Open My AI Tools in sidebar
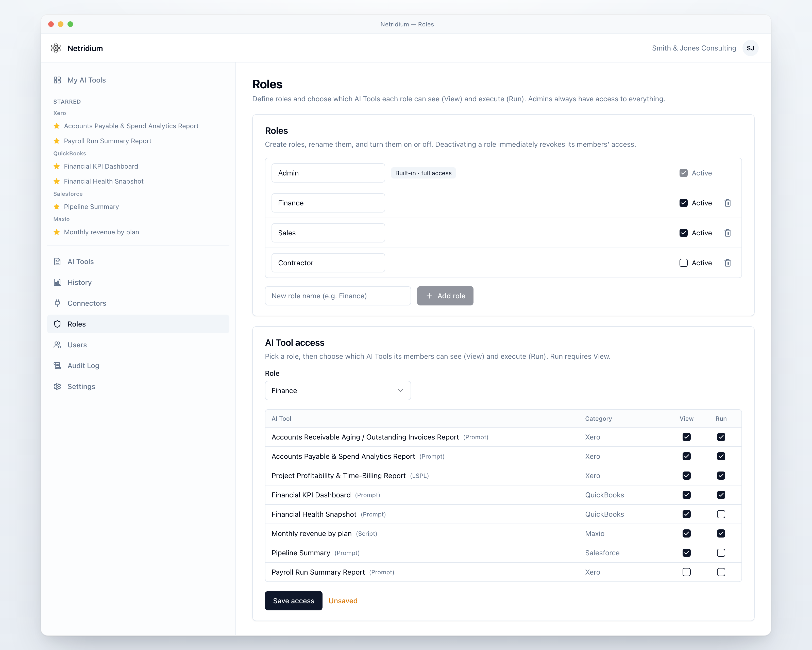This screenshot has width=812, height=650. point(138,80)
